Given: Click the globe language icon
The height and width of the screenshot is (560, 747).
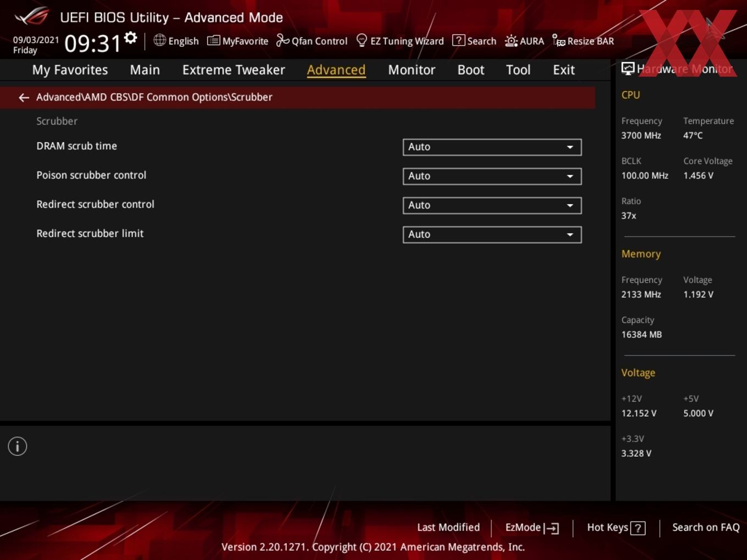Looking at the screenshot, I should tap(159, 40).
